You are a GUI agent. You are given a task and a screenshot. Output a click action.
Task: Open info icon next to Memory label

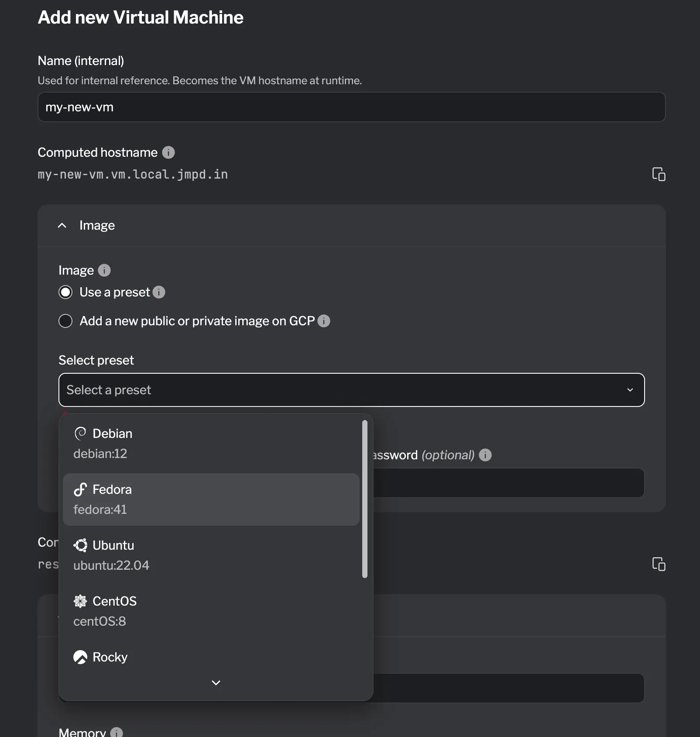coord(117,732)
